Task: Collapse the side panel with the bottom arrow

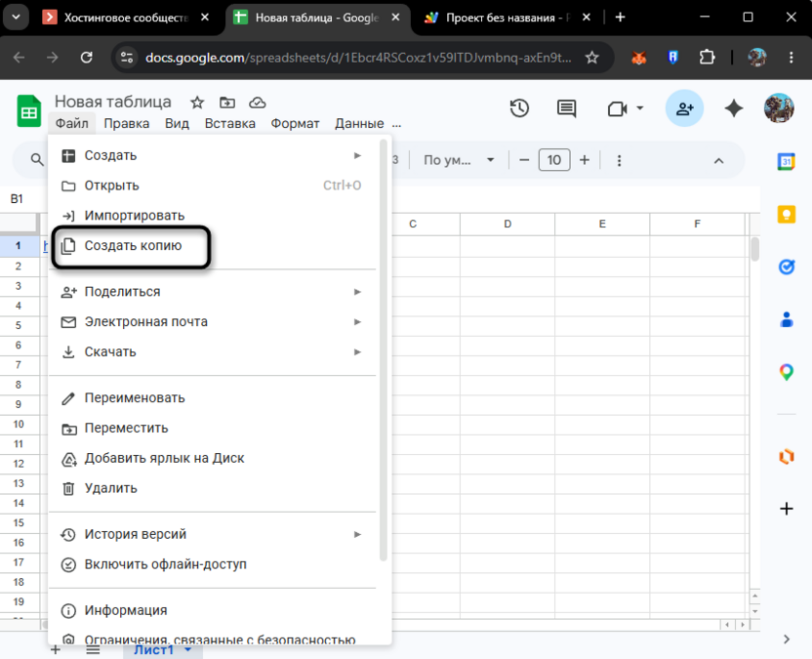Action: coord(786,639)
